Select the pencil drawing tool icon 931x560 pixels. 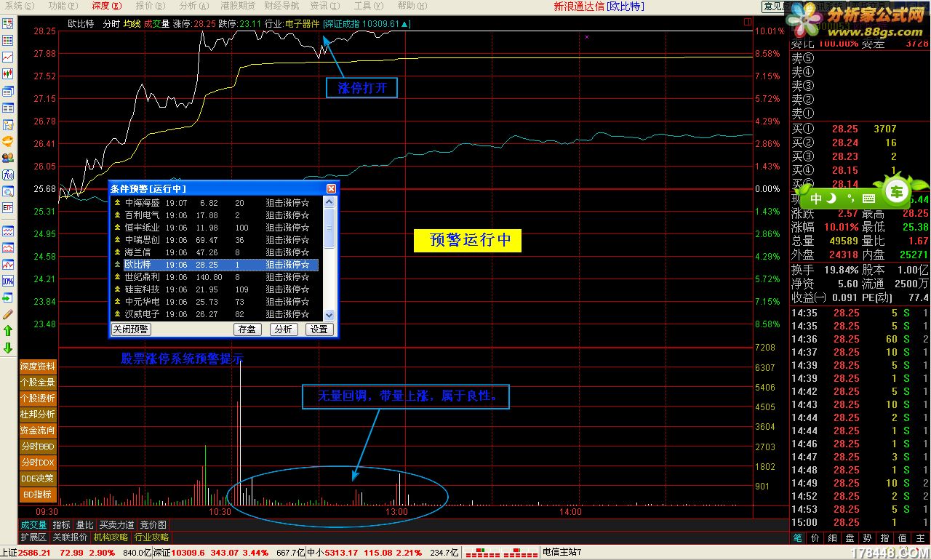8,314
